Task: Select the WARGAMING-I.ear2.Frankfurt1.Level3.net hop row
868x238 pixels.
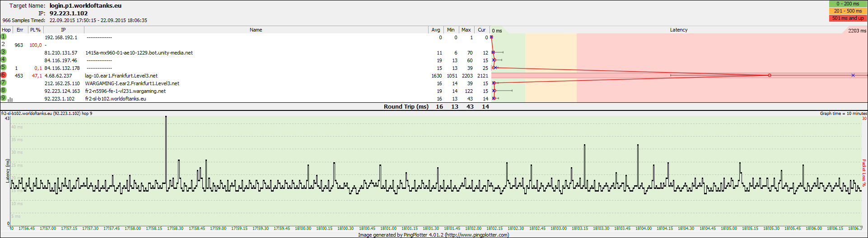Action: click(132, 83)
